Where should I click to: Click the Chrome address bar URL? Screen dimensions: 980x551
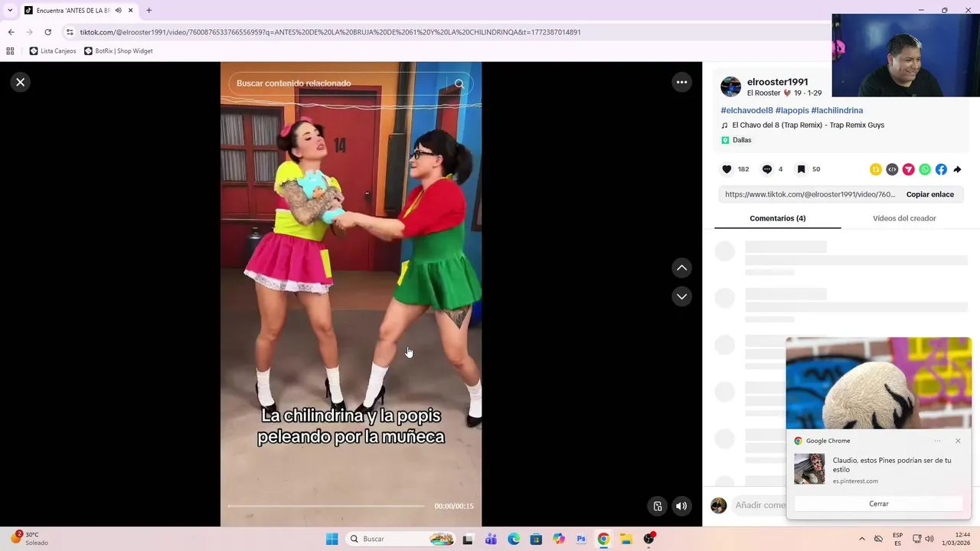[x=330, y=32]
